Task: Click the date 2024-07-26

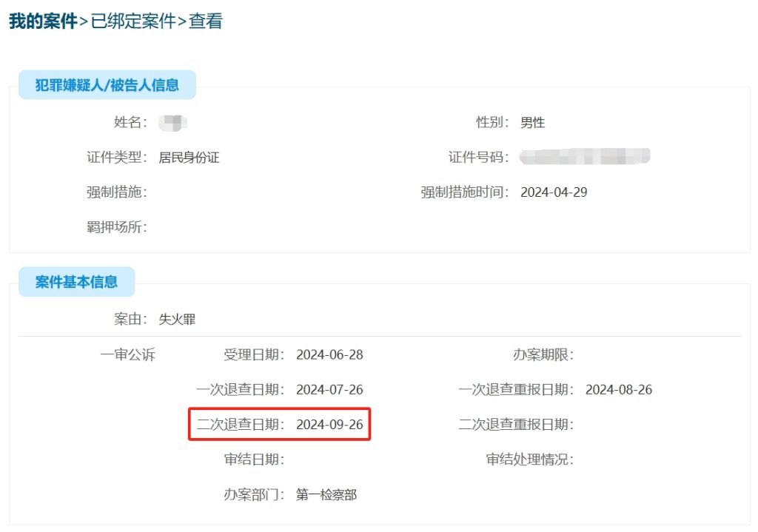Action: (x=329, y=389)
